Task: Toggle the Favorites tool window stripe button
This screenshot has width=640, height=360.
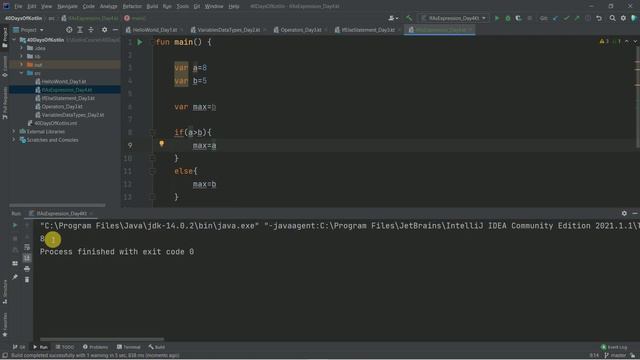Action: tap(4, 325)
